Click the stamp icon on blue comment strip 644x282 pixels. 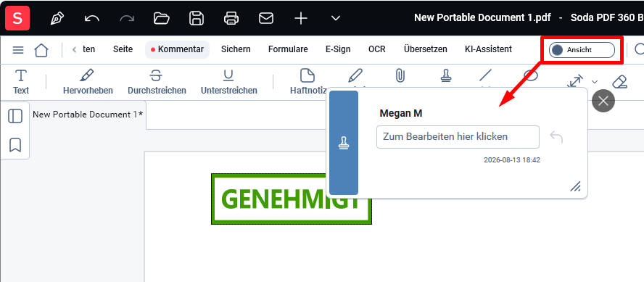tap(344, 143)
